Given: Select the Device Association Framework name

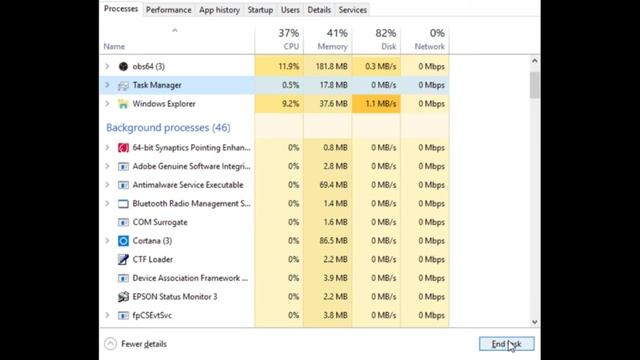Looking at the screenshot, I should 190,278.
